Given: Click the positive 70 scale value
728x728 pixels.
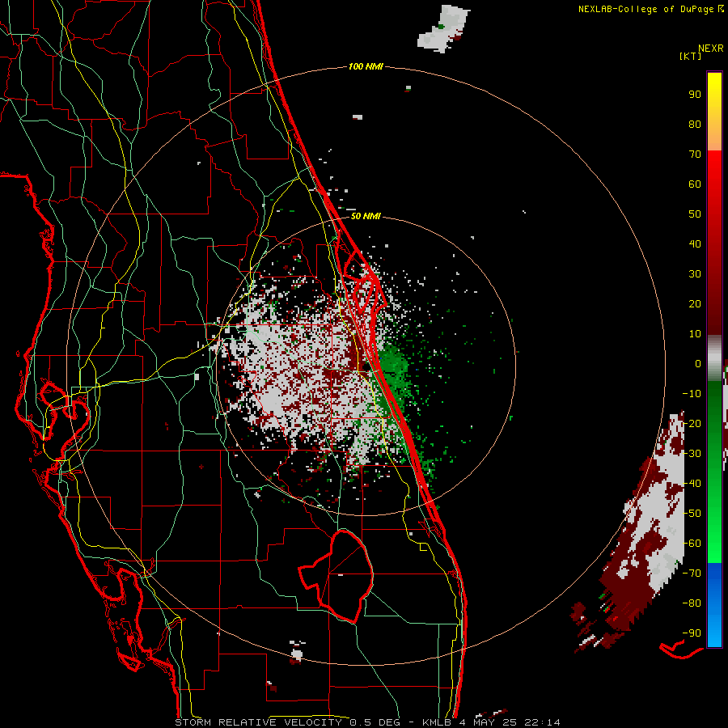Looking at the screenshot, I should point(695,154).
